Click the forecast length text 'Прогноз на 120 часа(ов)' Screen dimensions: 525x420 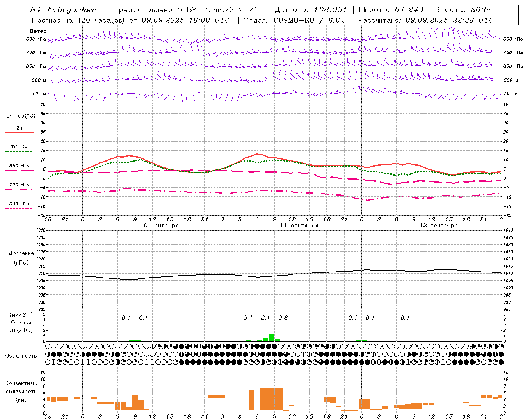(79, 20)
